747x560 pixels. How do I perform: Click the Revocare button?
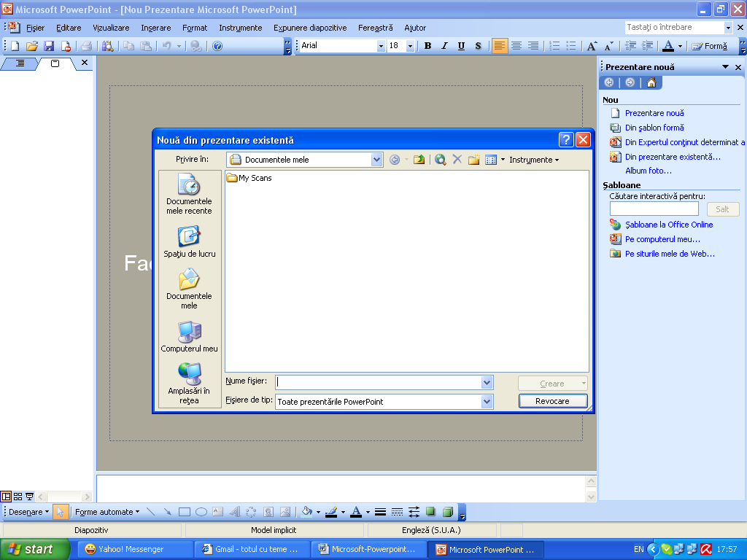pyautogui.click(x=553, y=401)
